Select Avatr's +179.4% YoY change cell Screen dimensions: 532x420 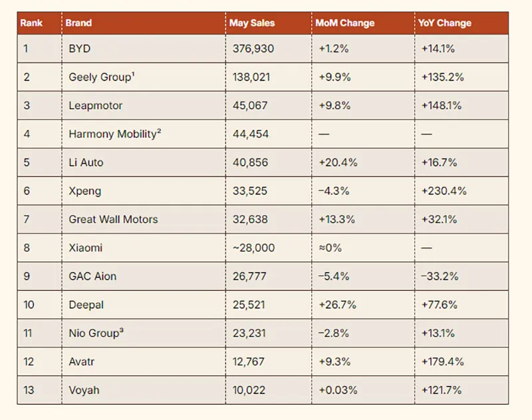tap(442, 361)
